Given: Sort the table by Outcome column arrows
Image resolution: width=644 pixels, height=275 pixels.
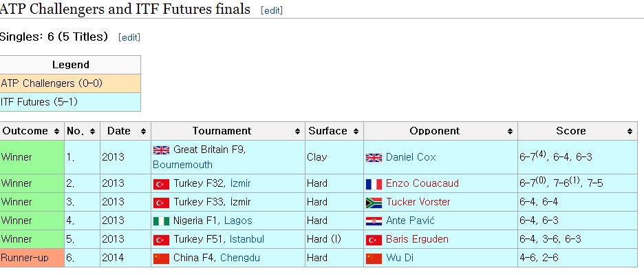Looking at the screenshot, I should (x=56, y=132).
